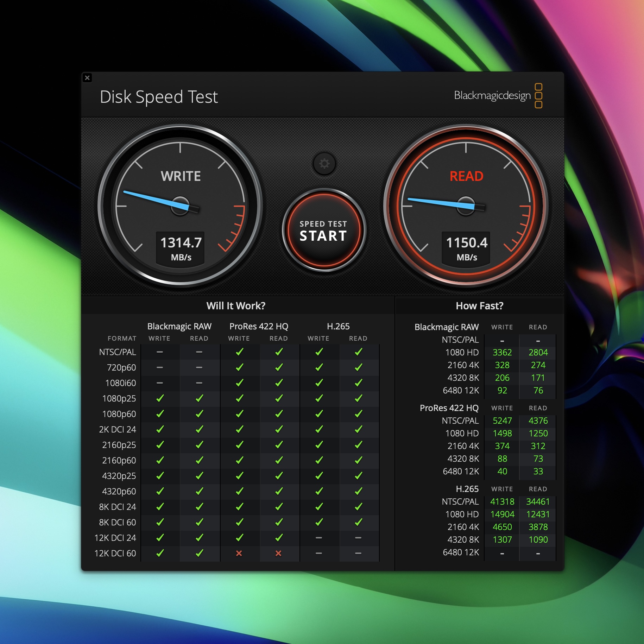
Task: Click the H.265 2160 4K read value 3878
Action: coord(538,527)
